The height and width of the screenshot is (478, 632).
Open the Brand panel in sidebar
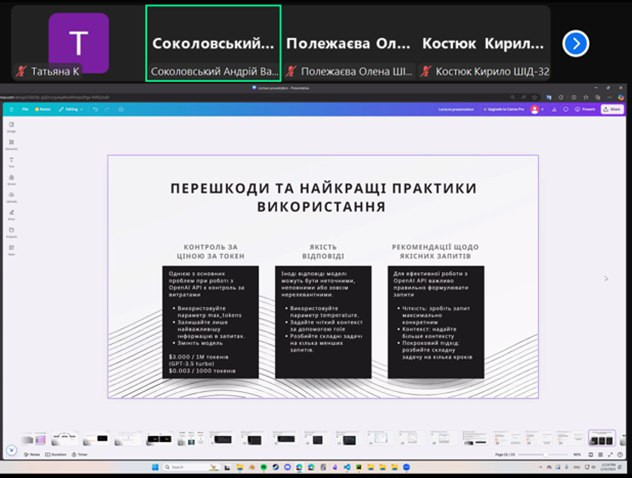11,180
